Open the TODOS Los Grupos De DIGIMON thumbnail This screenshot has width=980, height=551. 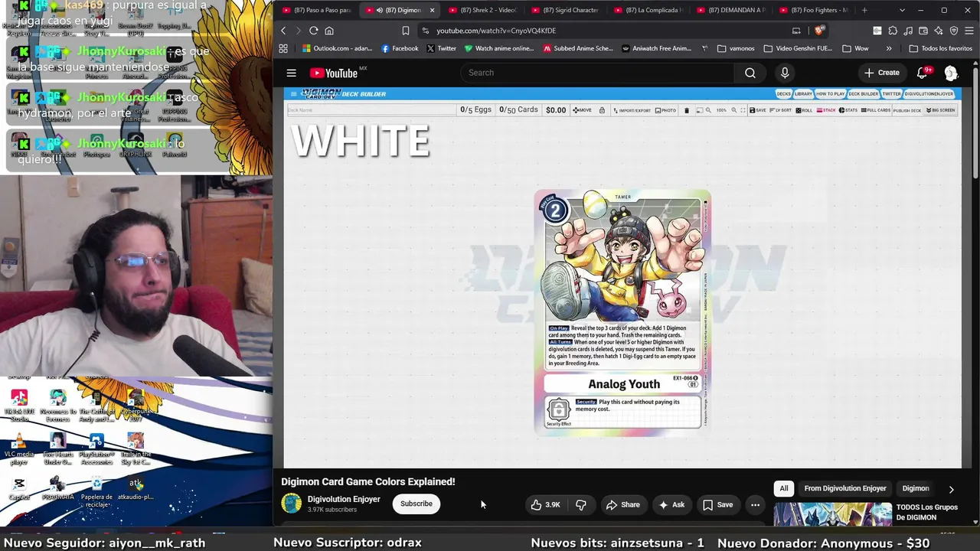(832, 514)
